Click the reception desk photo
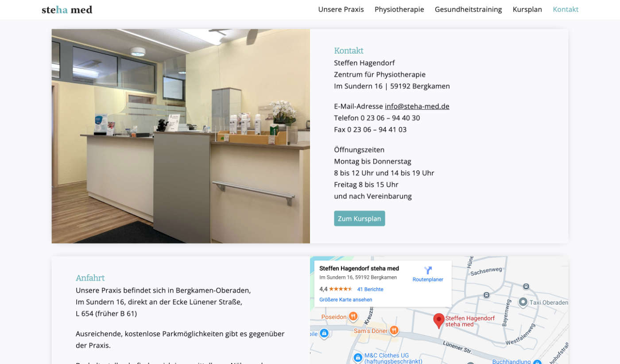Viewport: 620px width, 364px height. pos(181,136)
